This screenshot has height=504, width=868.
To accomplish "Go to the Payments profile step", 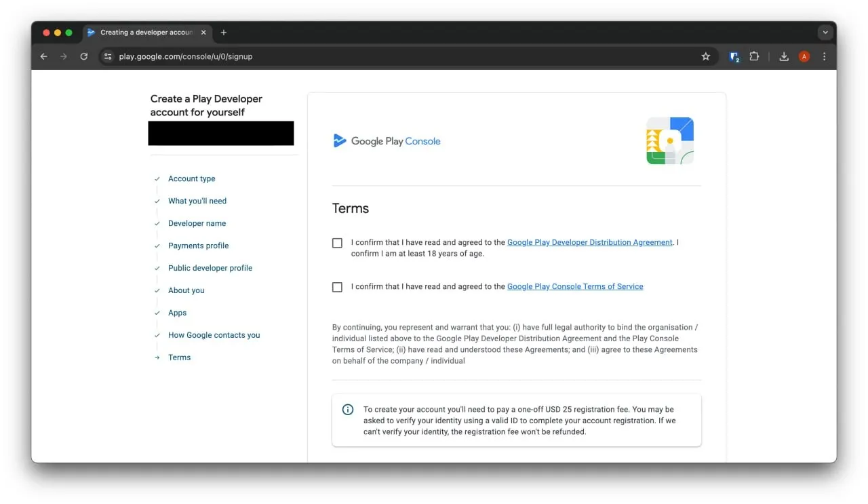I will 199,246.
